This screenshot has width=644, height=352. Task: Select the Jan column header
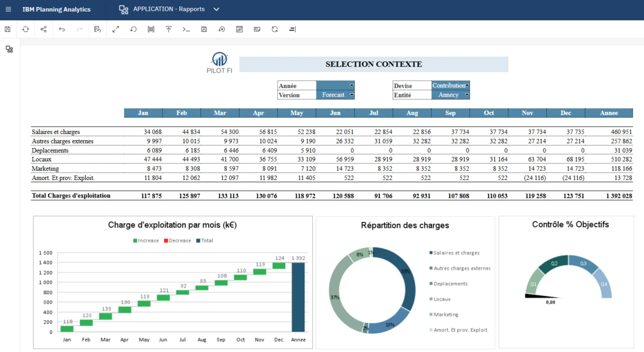coord(143,113)
